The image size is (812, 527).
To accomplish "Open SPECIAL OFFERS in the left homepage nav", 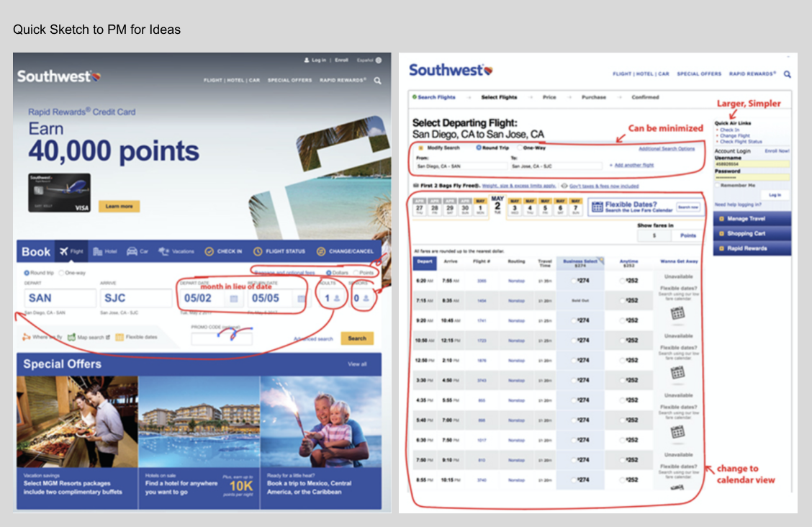I will [290, 80].
